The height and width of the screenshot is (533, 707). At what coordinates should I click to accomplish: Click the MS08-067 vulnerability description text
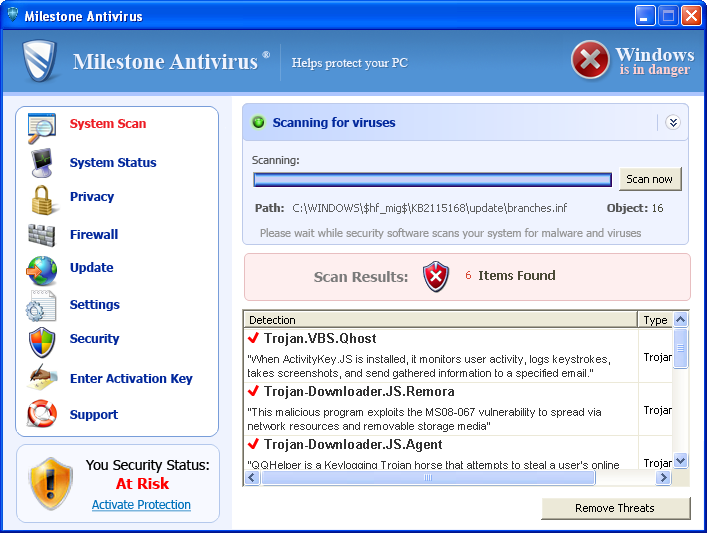coord(424,419)
